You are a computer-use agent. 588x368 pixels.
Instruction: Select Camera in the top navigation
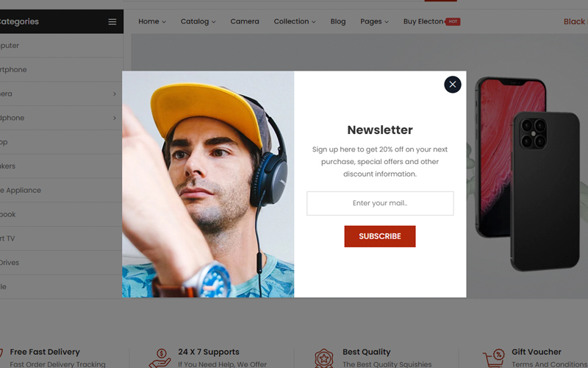click(x=245, y=22)
